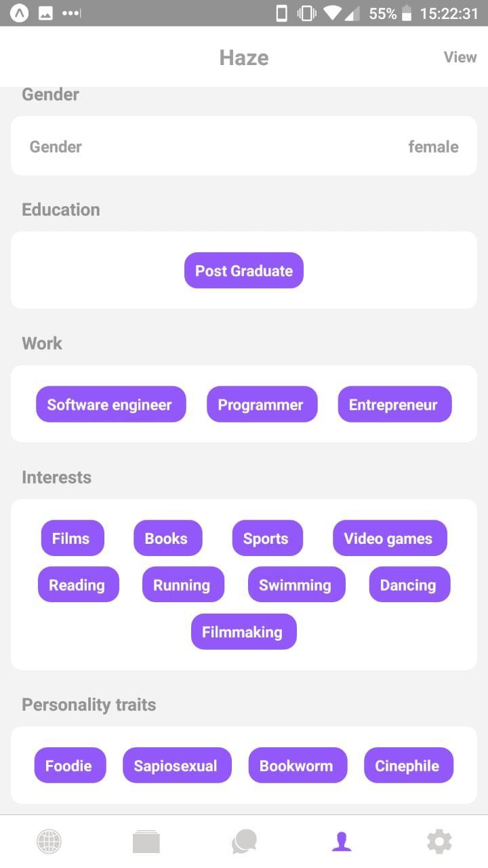Tap the vibrate mode icon in status bar

(307, 14)
